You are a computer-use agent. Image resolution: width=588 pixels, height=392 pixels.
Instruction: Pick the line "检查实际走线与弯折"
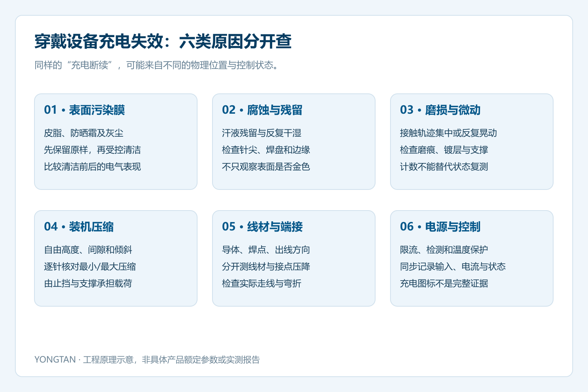point(262,283)
